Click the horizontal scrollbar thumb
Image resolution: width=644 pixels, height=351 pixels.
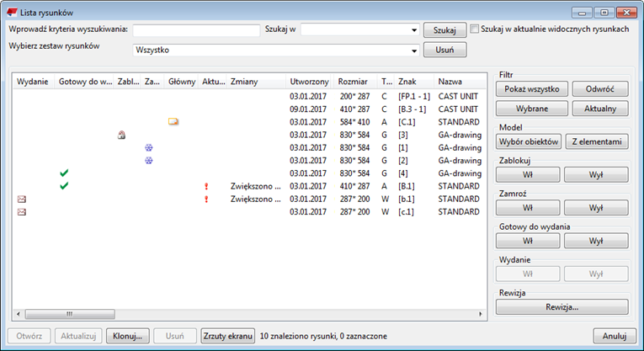coord(70,314)
